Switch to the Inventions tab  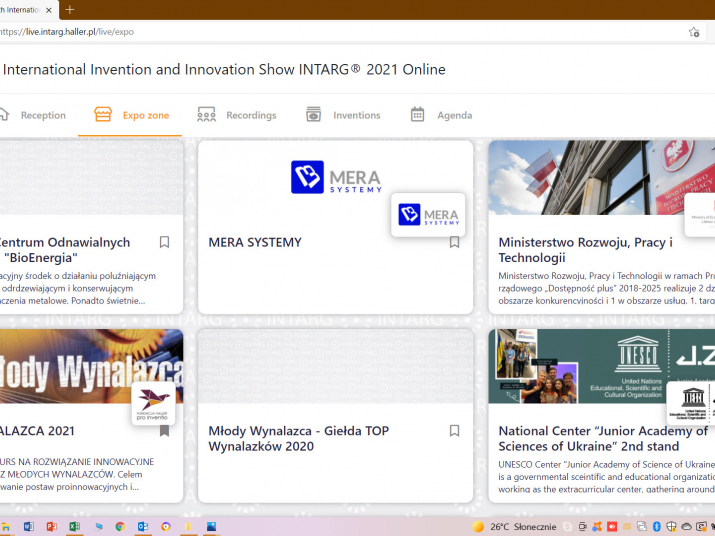pyautogui.click(x=356, y=115)
